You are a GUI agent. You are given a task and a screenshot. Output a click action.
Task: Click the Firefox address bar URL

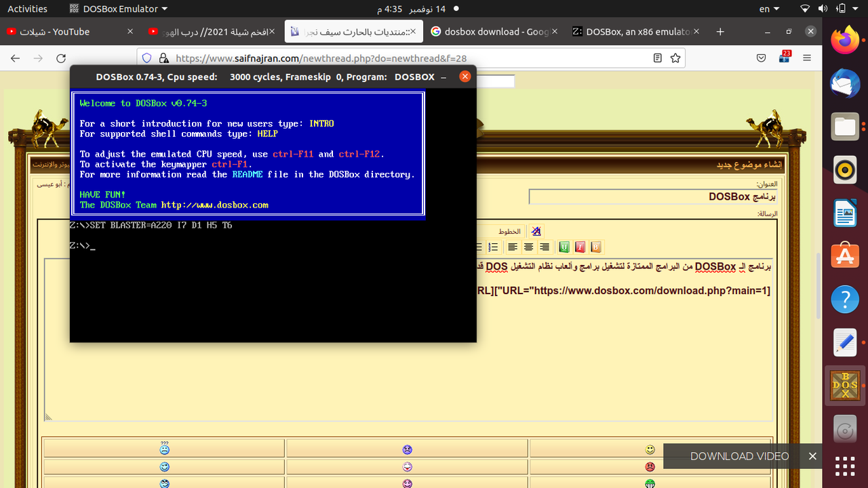(x=321, y=58)
